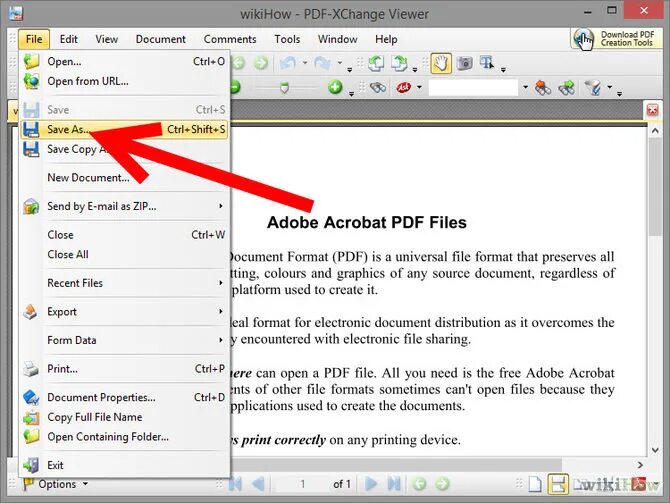The height and width of the screenshot is (503, 670).
Task: Click the Open Containing Folder icon
Action: (31, 437)
